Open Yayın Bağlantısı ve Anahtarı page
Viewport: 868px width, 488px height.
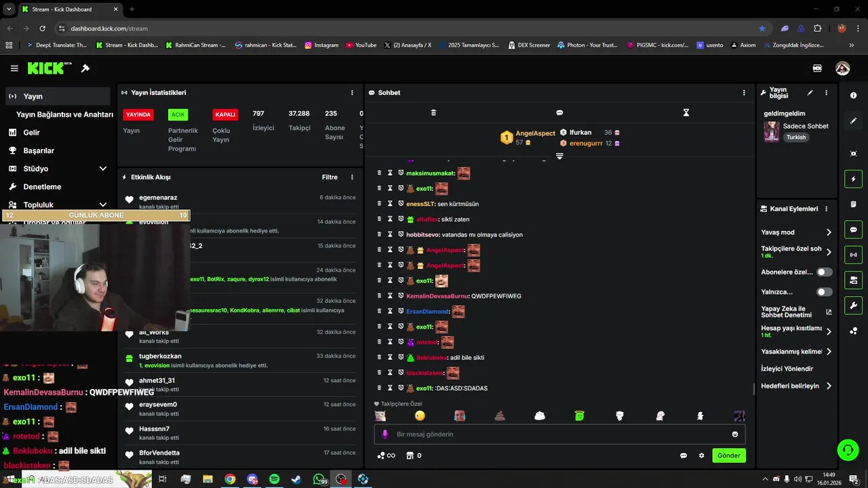[x=64, y=115]
